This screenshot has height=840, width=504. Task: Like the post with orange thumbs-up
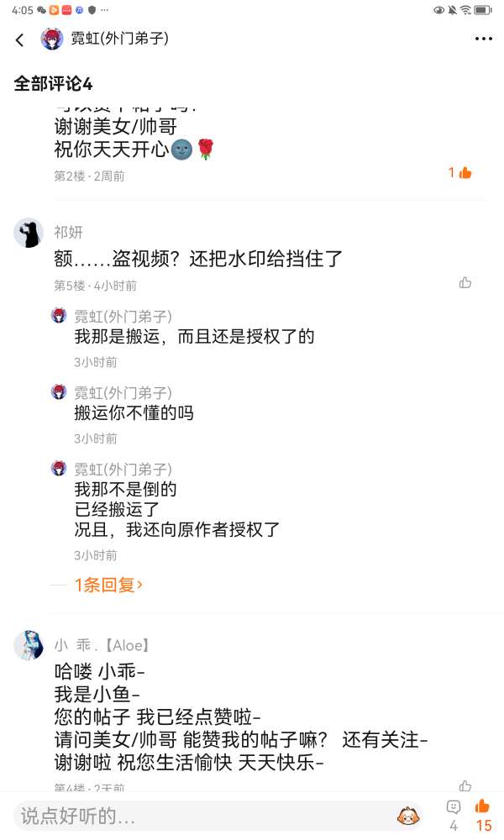coord(482,807)
